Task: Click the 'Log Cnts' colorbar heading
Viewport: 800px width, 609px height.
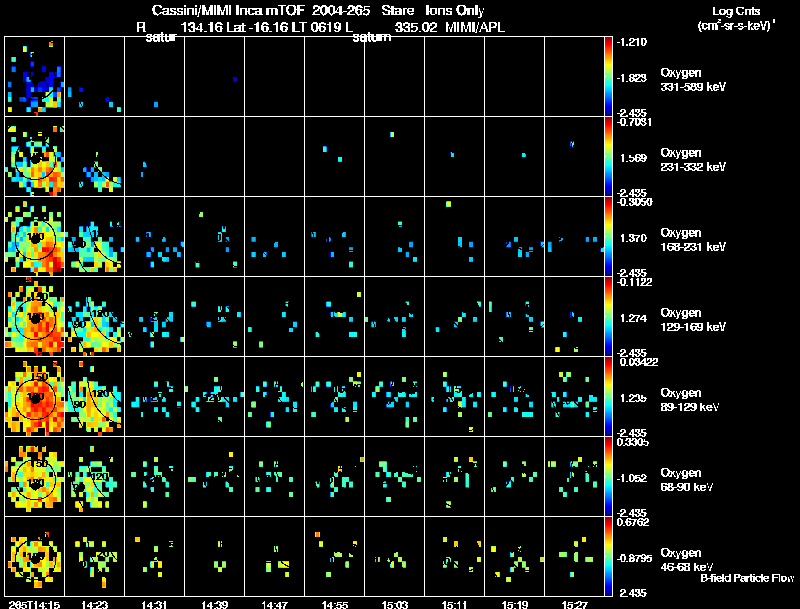Action: click(736, 11)
